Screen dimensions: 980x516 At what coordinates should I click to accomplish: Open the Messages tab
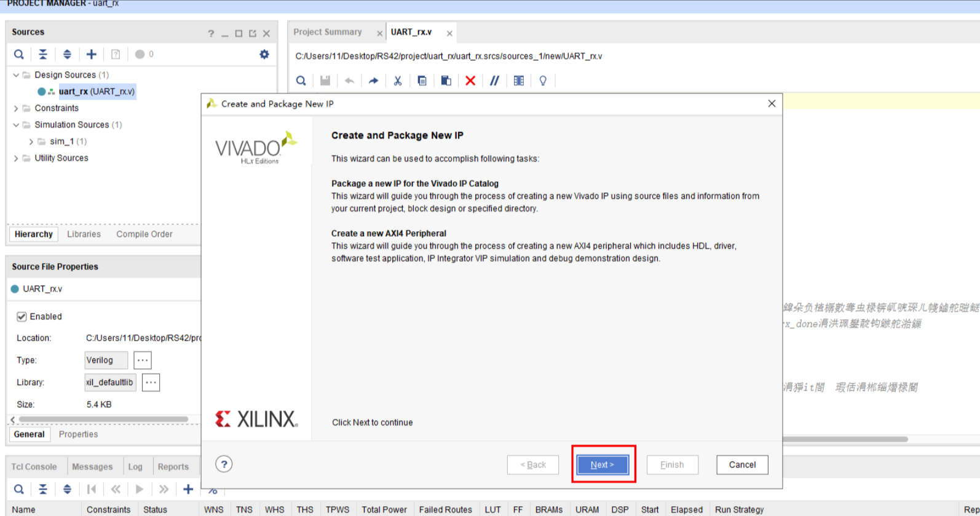92,467
